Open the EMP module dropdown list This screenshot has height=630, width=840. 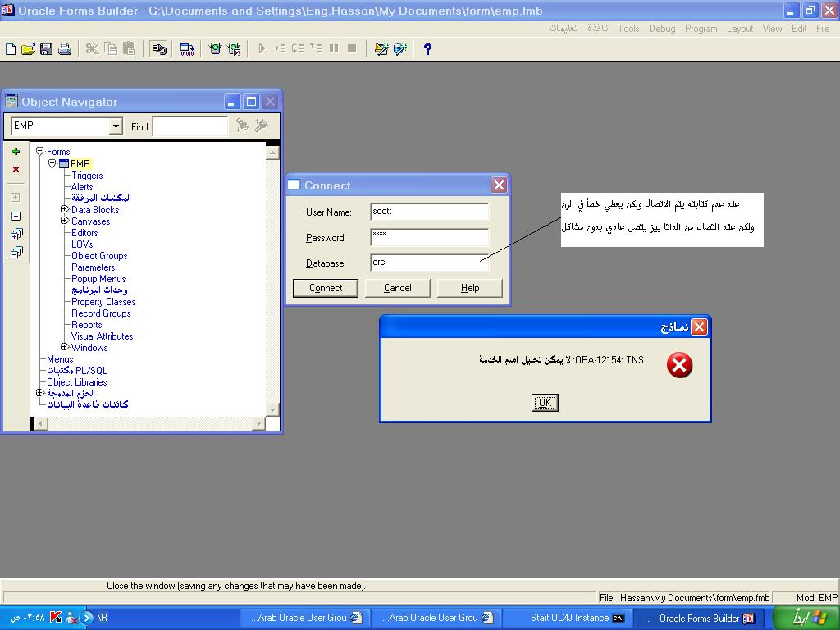tap(116, 126)
